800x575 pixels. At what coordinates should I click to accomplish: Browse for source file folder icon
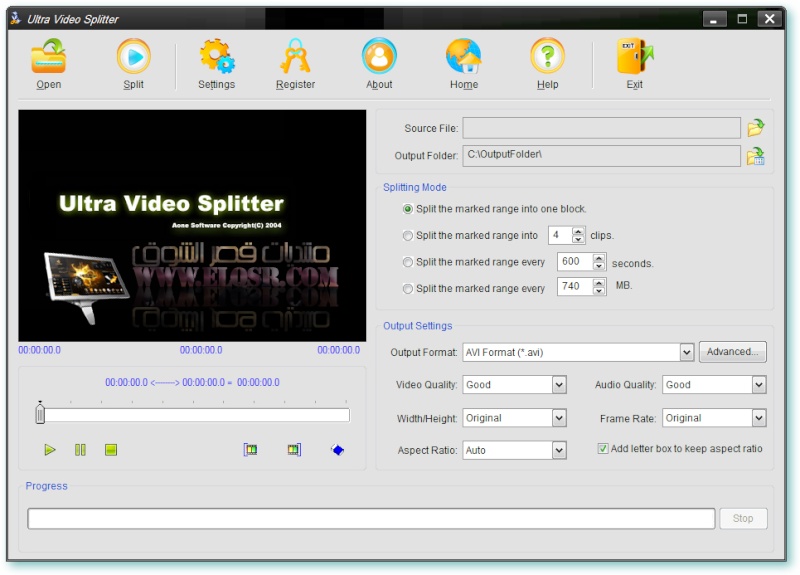pyautogui.click(x=756, y=128)
